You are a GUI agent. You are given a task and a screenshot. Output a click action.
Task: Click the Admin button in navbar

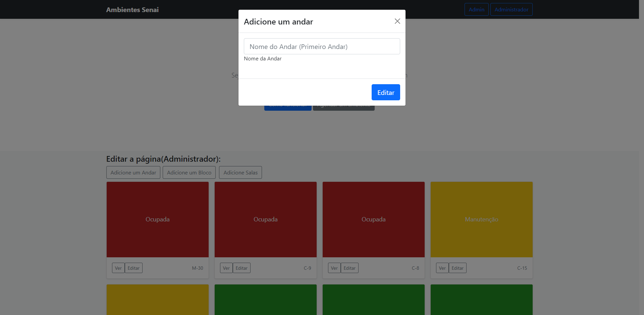[x=476, y=9]
